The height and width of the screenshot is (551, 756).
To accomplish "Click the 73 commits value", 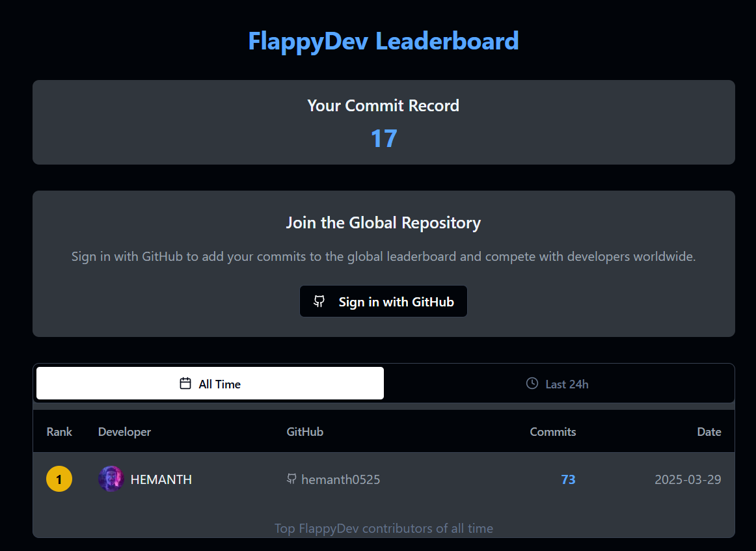I will click(x=569, y=479).
